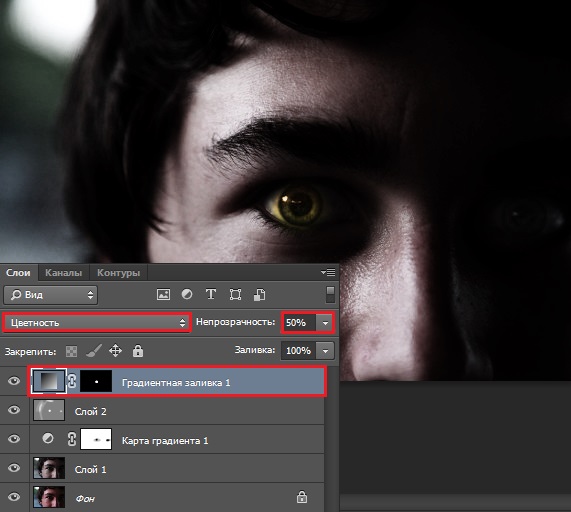Viewport: 571px width, 512px height.
Task: Select mask thumbnail of Карта градиента 1
Action: (96, 439)
